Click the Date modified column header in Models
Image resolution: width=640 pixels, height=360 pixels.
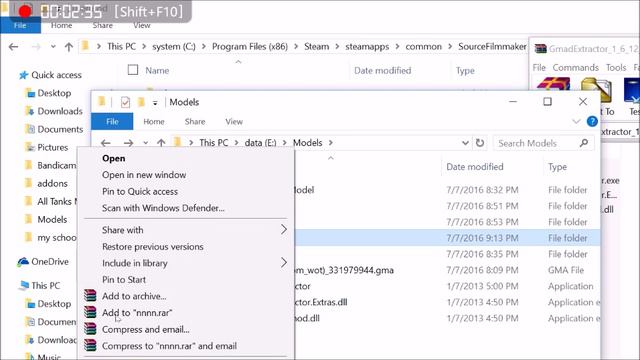tap(475, 167)
